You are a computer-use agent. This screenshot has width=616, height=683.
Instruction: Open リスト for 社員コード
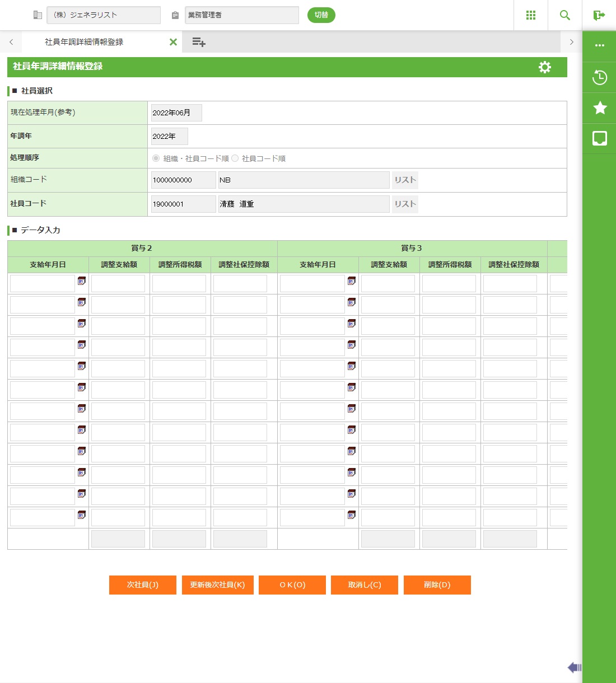[405, 204]
